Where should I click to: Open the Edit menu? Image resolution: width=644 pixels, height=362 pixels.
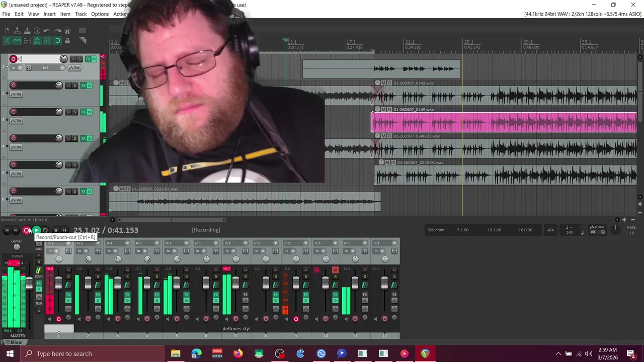(x=19, y=14)
